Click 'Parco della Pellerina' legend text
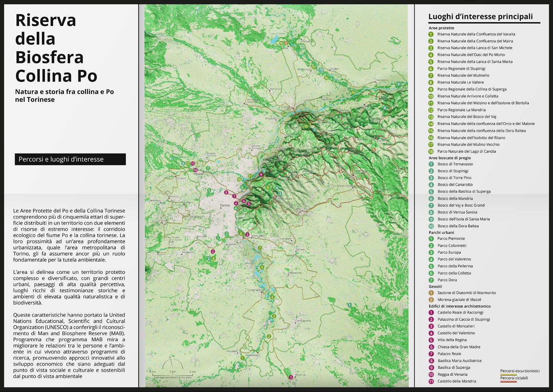The width and height of the screenshot is (553, 392). tap(455, 266)
